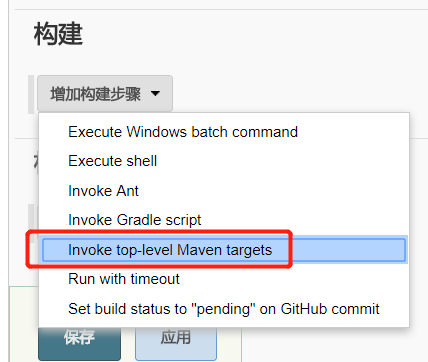Click the partially hidden heading behind the menu
The height and width of the screenshot is (362, 428).
tap(36, 163)
